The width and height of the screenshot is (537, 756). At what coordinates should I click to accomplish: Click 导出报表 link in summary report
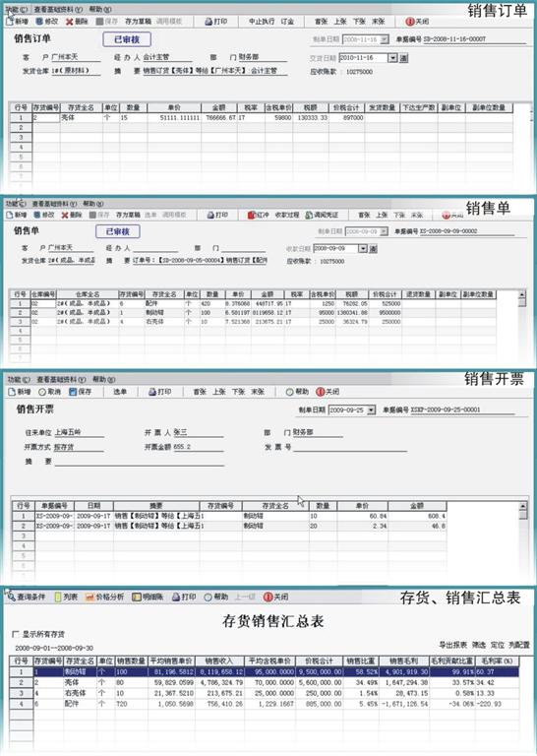pos(452,645)
